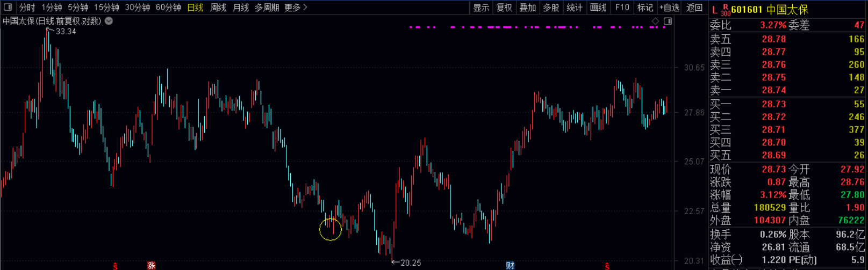Select the 5分钟 period tab
868x270 pixels.
pyautogui.click(x=78, y=8)
